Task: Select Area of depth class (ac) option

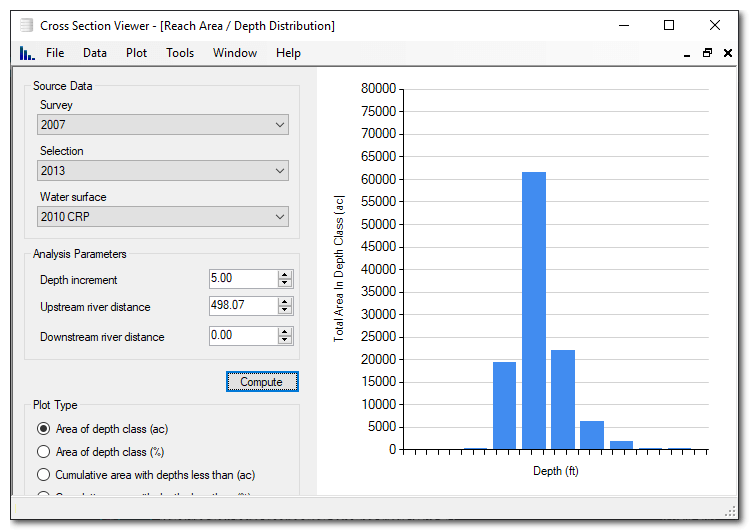Action: point(43,428)
